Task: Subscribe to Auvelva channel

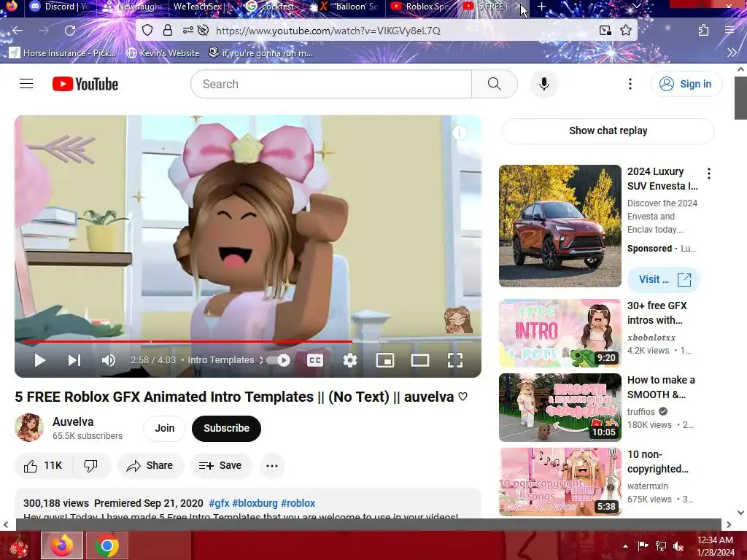Action: (226, 428)
